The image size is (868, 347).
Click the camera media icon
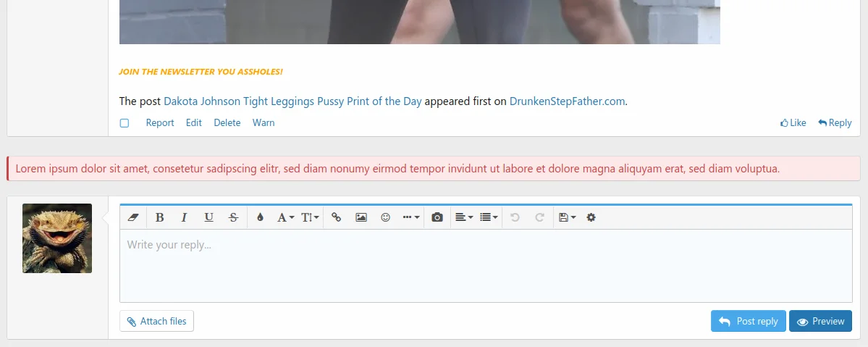click(x=437, y=217)
